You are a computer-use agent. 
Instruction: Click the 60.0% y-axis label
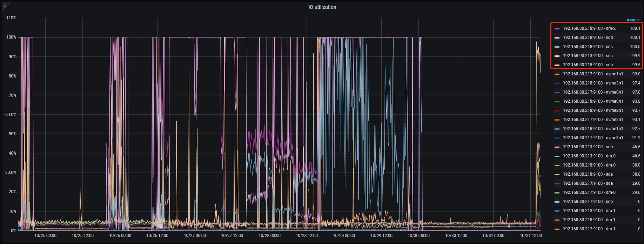[11, 115]
